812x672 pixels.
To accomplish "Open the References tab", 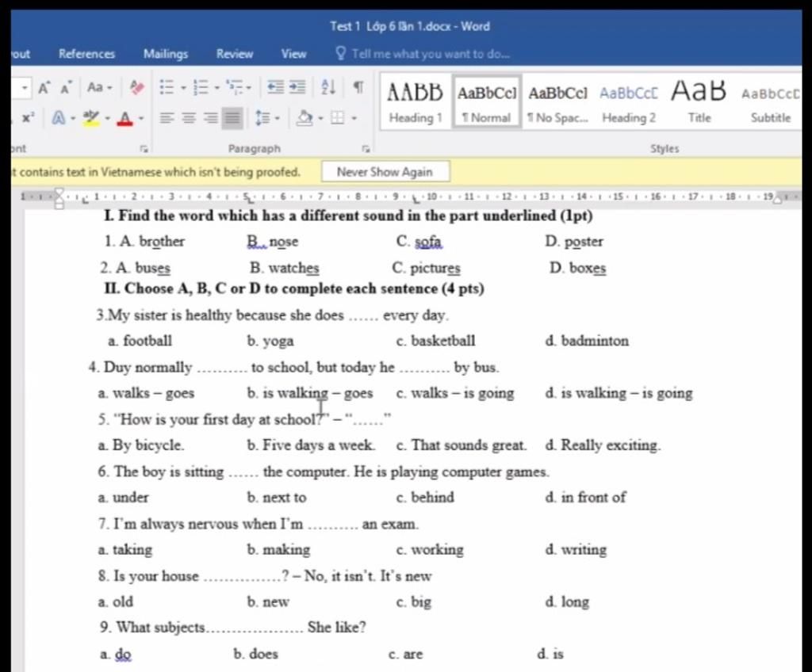I will 86,54.
